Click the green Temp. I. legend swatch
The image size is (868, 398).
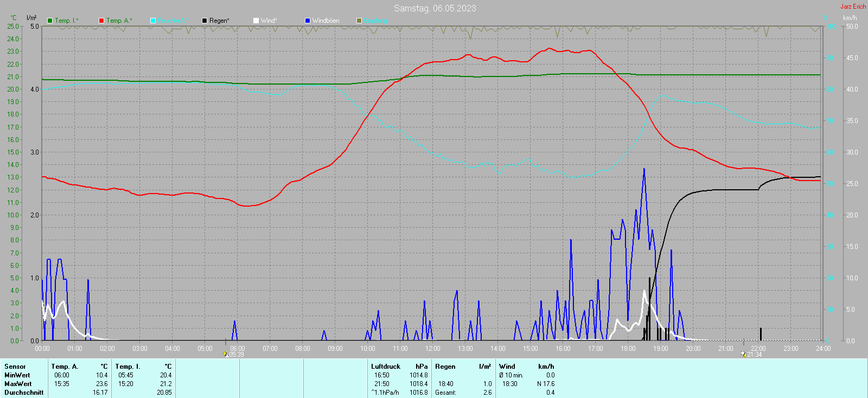tap(50, 21)
